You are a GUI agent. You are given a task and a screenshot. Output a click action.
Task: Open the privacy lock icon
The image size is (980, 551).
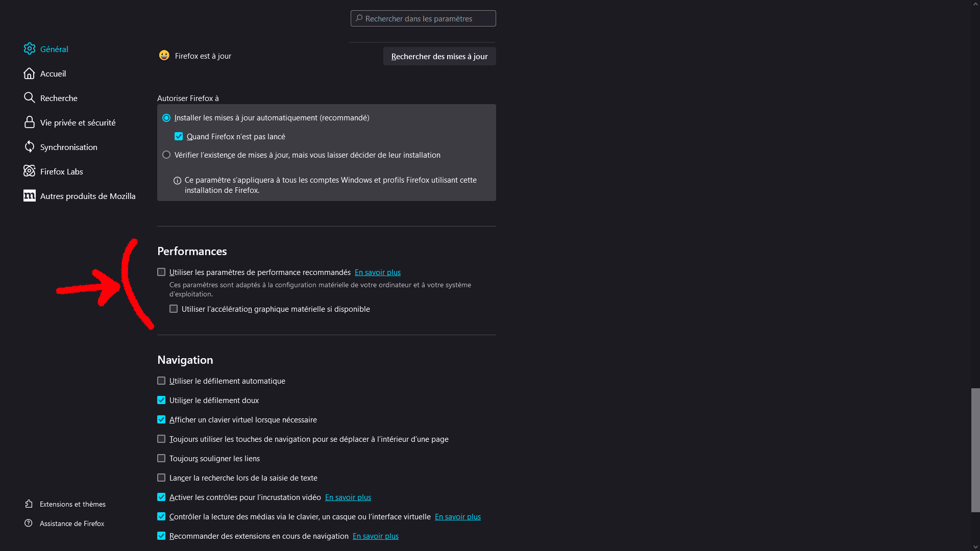click(x=30, y=122)
